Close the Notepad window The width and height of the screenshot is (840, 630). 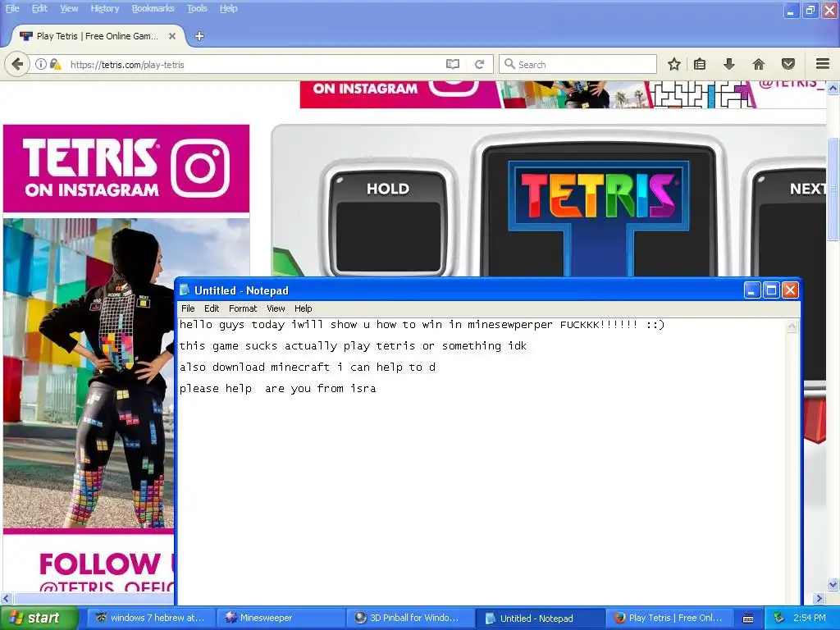click(790, 290)
